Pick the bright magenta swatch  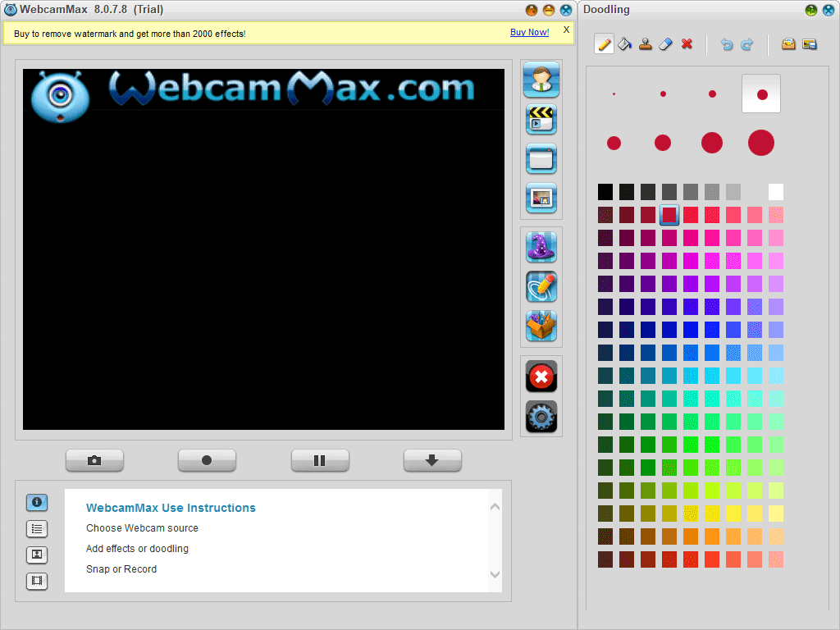[x=691, y=261]
